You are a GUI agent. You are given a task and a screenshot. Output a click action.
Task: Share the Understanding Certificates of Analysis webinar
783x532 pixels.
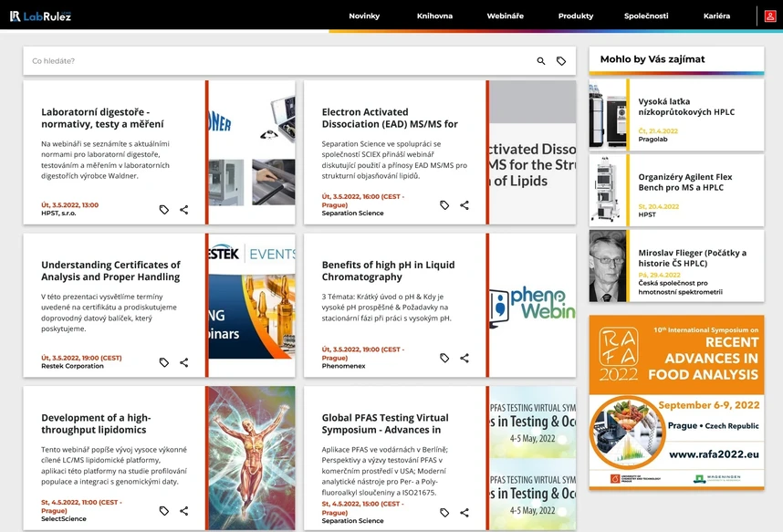click(183, 362)
